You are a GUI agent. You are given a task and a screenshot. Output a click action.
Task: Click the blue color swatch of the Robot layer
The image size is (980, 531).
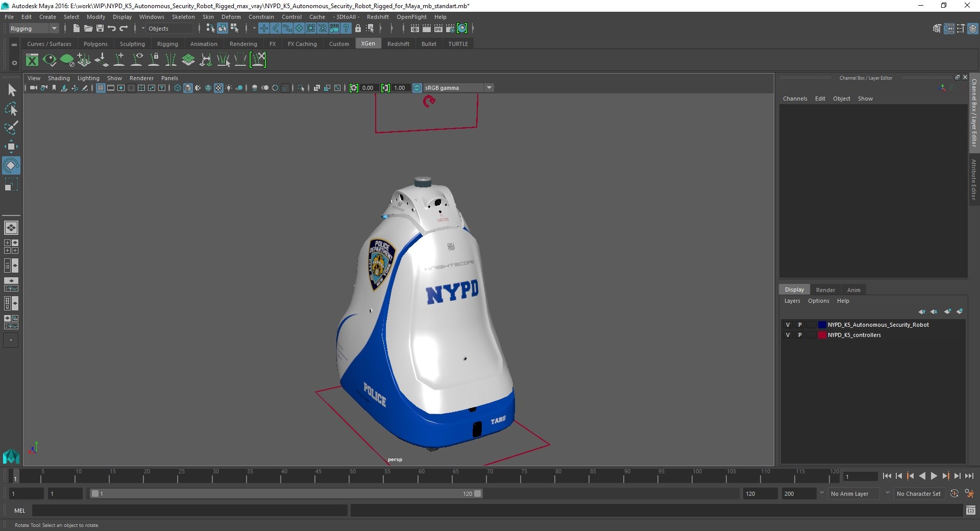pyautogui.click(x=822, y=325)
